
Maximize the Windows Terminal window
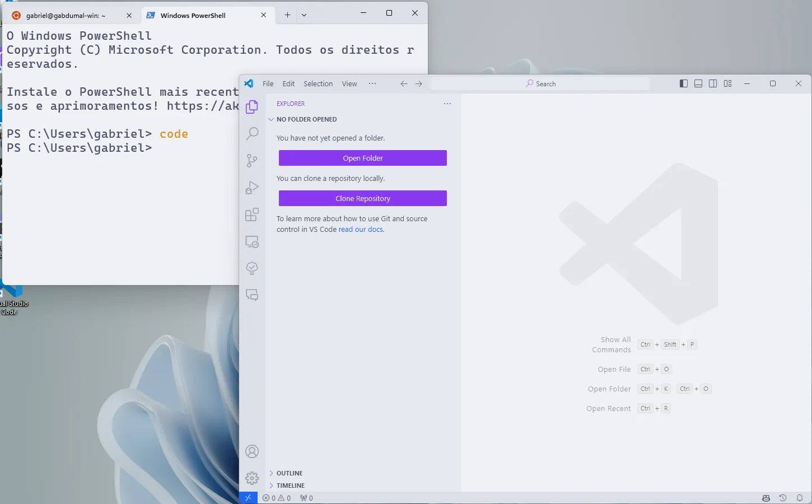[x=389, y=13]
